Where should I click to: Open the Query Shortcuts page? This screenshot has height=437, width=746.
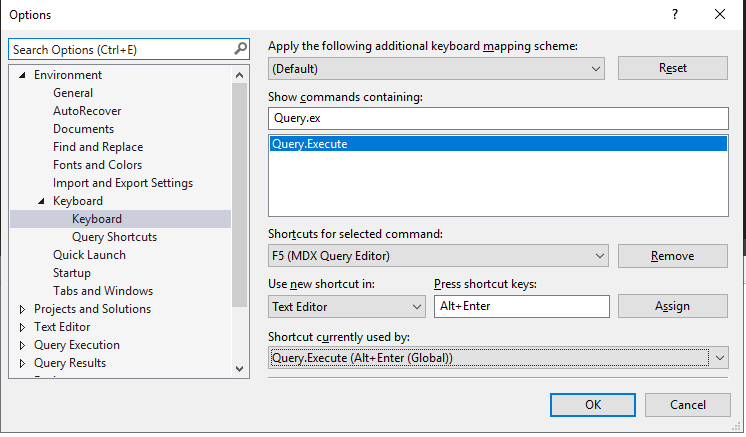point(114,237)
